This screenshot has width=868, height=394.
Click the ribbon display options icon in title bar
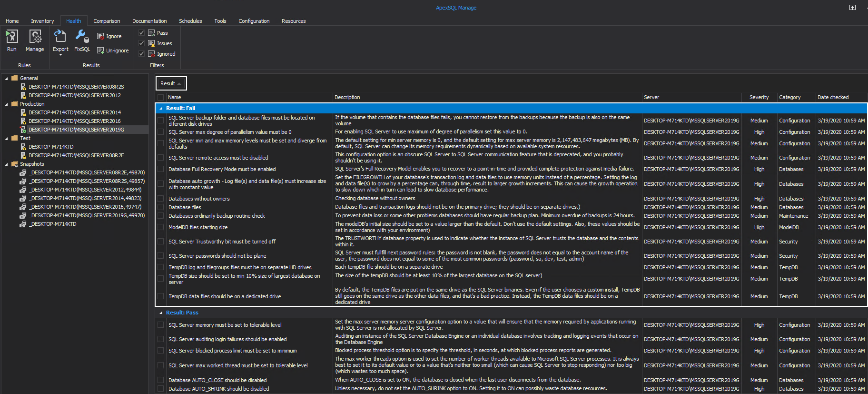click(x=852, y=7)
